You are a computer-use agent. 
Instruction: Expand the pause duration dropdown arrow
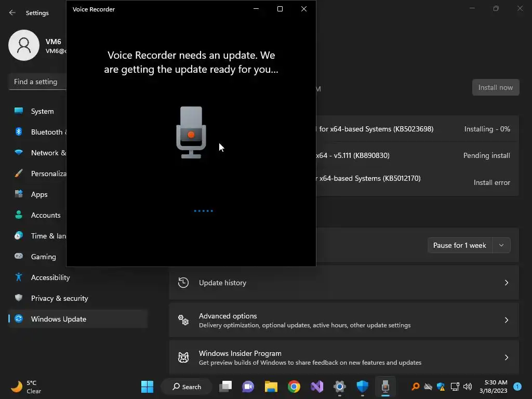click(x=501, y=245)
